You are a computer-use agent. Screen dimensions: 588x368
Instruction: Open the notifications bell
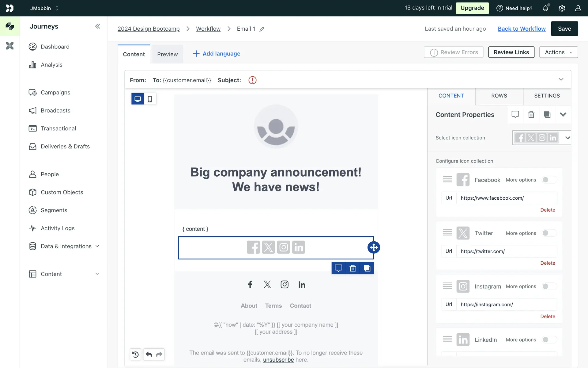pos(545,8)
